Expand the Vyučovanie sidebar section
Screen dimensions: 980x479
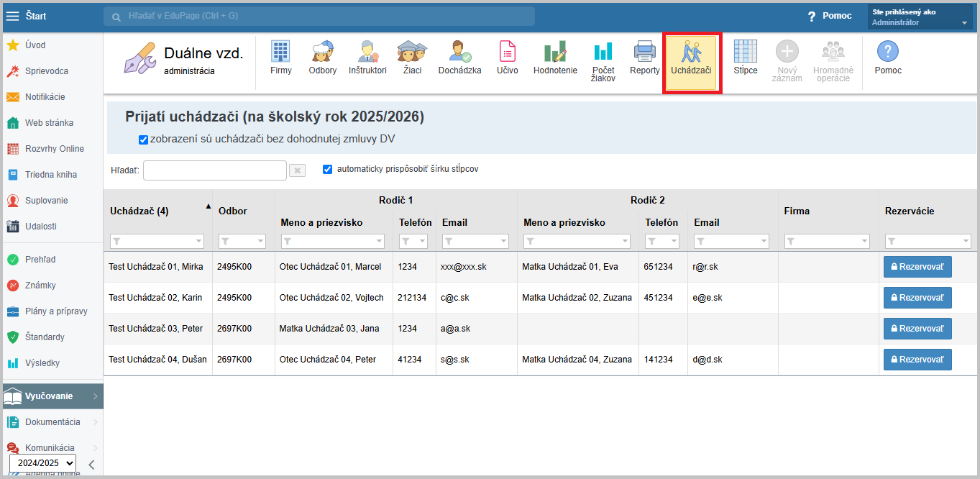(x=52, y=396)
